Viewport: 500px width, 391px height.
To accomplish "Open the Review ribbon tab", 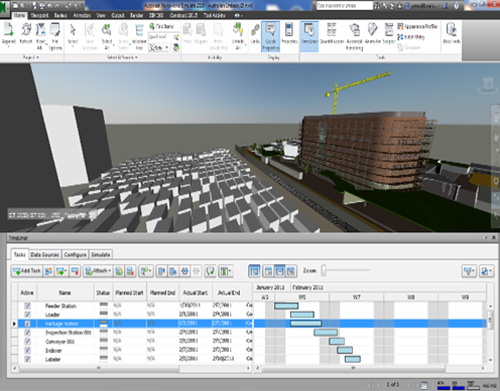I will (x=60, y=15).
